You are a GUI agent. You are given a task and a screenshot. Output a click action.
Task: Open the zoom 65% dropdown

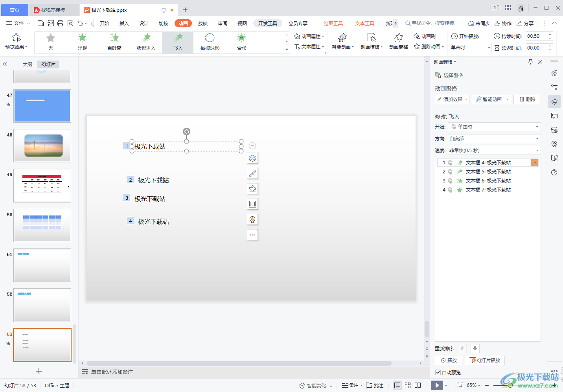coord(473,385)
